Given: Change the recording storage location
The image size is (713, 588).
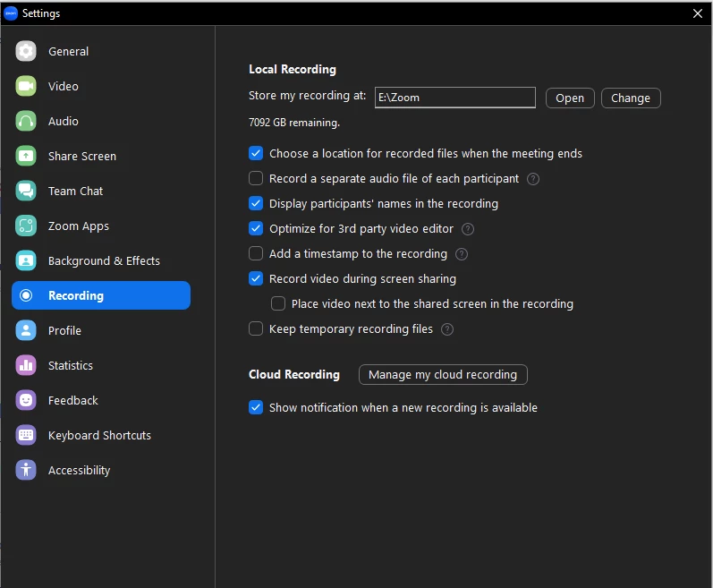Looking at the screenshot, I should click(x=631, y=98).
